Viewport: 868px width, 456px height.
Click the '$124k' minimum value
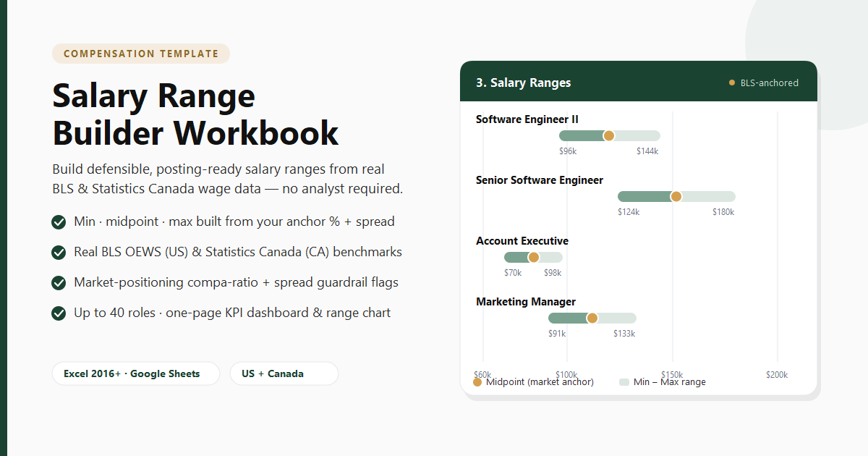tap(629, 212)
